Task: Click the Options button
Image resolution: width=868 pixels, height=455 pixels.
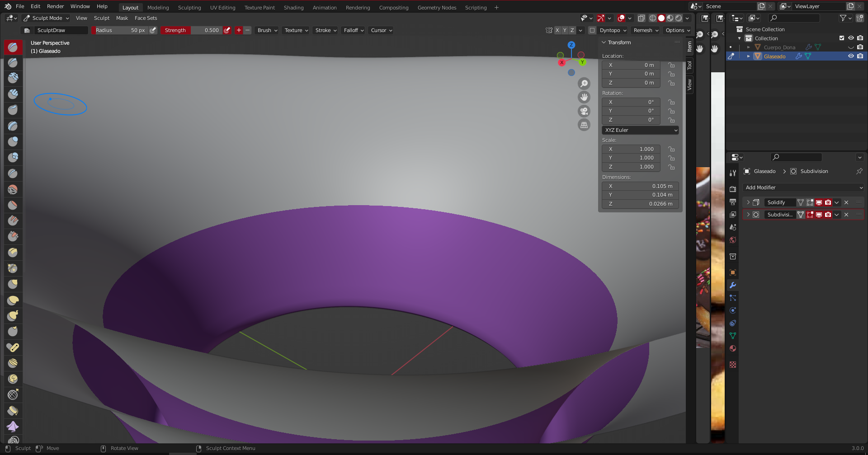Action: 678,30
